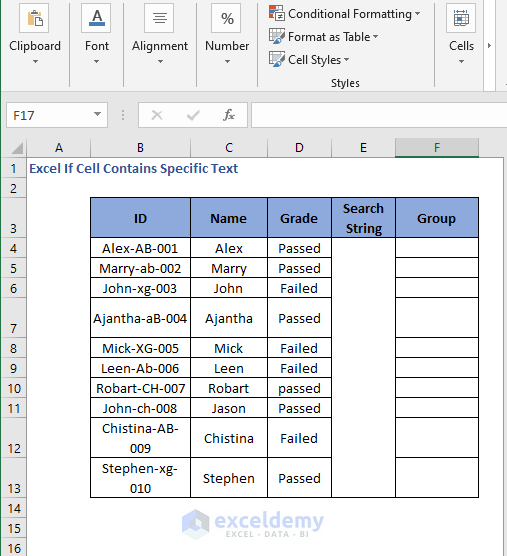Click the title 'Excel If Cell Contains Specific Text'
The width and height of the screenshot is (507, 556).
point(133,168)
